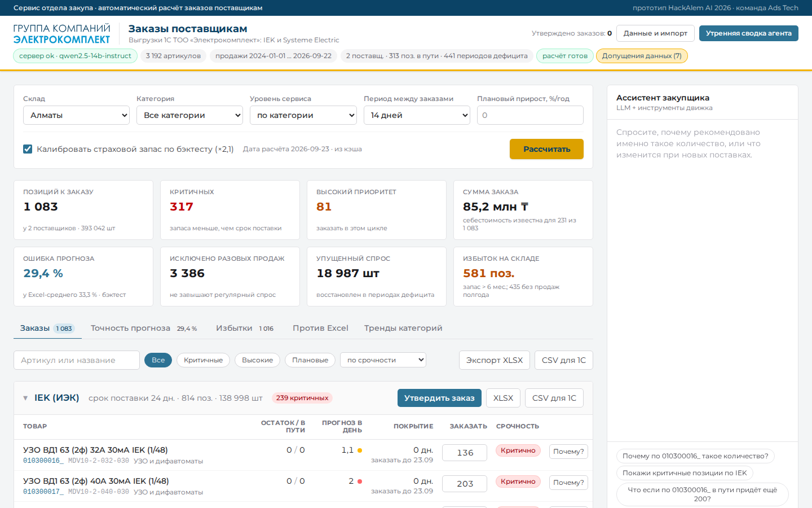812x508 pixels.
Task: Click the orange forecast dot for 32A УЗО
Action: 360,450
